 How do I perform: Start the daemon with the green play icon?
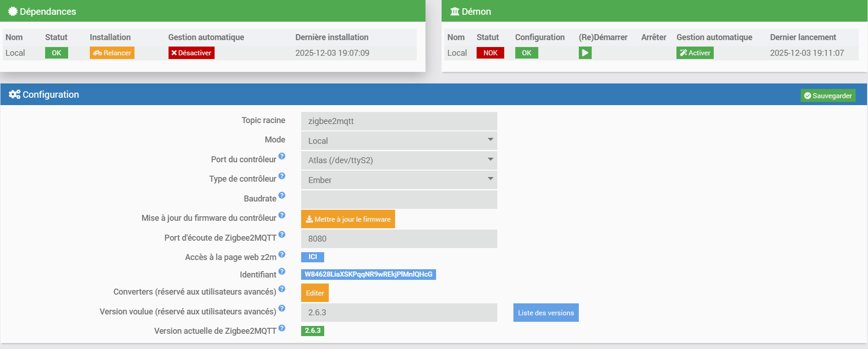(585, 53)
